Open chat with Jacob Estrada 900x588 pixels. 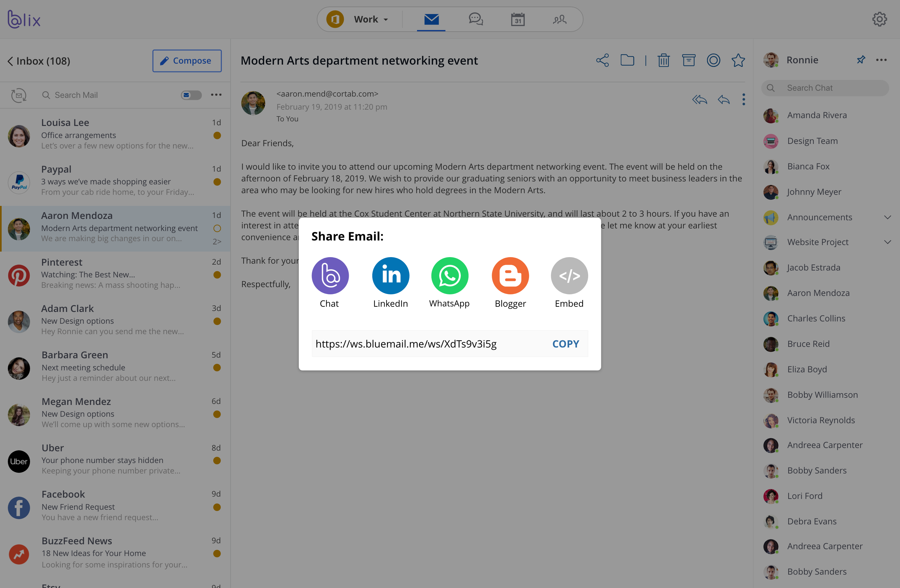826,268
